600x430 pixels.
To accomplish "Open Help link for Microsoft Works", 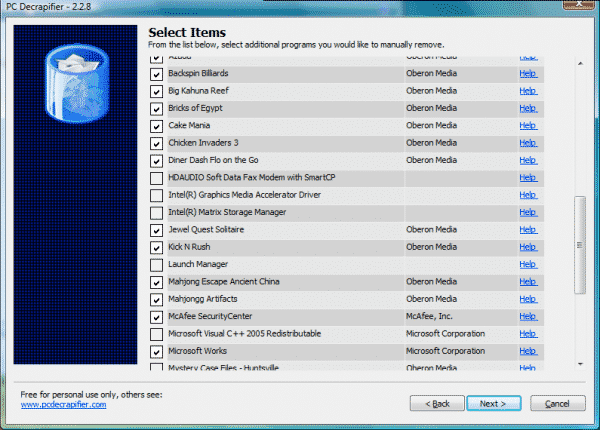I will tap(527, 352).
